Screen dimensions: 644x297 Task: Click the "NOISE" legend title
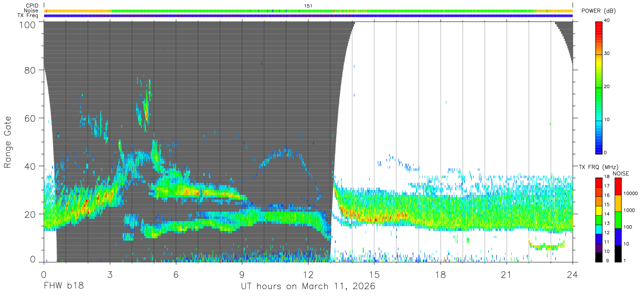[x=620, y=173]
